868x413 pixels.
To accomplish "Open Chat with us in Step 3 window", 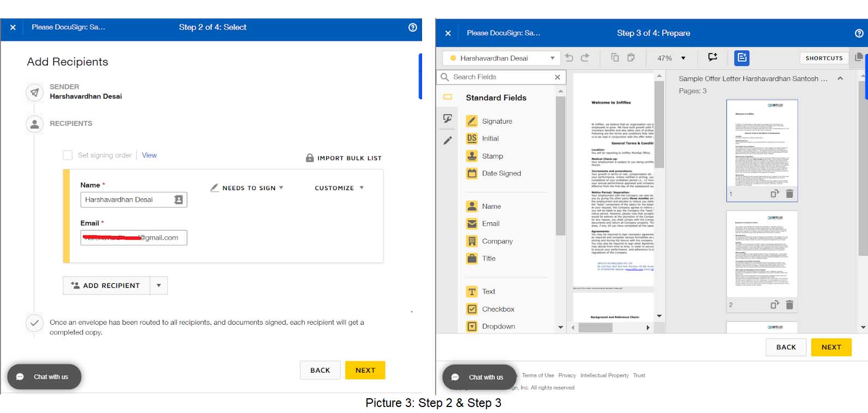I will [479, 377].
